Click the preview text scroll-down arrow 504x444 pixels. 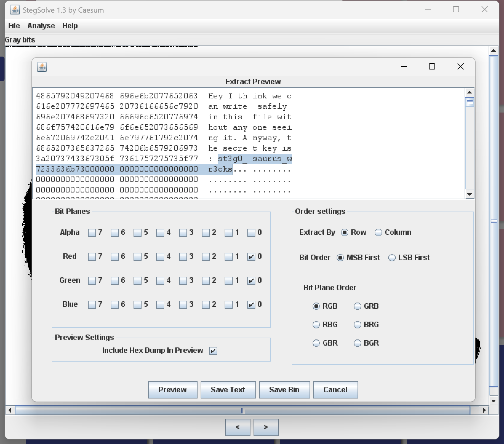point(469,194)
